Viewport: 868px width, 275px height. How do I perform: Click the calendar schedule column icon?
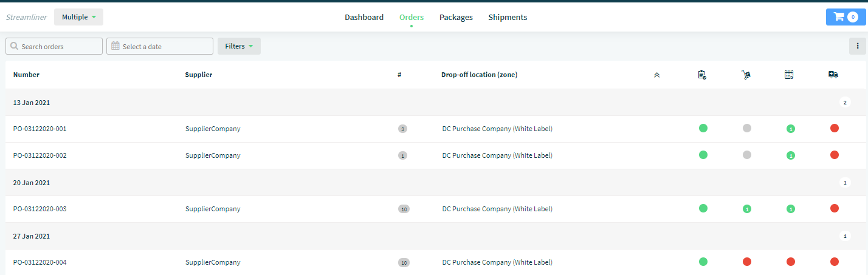tap(789, 75)
